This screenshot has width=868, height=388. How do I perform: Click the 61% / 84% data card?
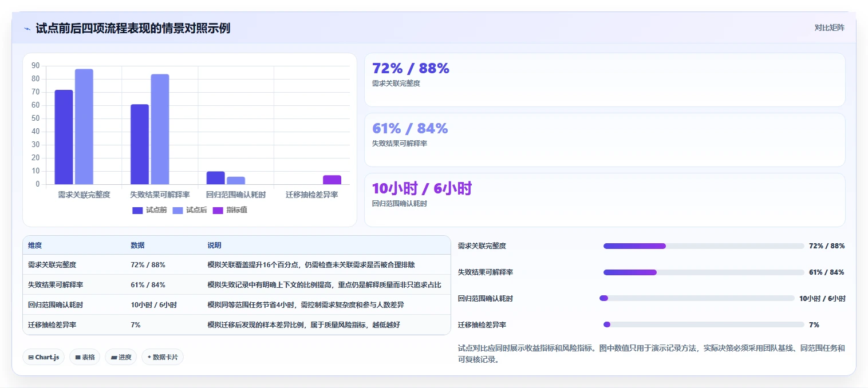coord(605,140)
